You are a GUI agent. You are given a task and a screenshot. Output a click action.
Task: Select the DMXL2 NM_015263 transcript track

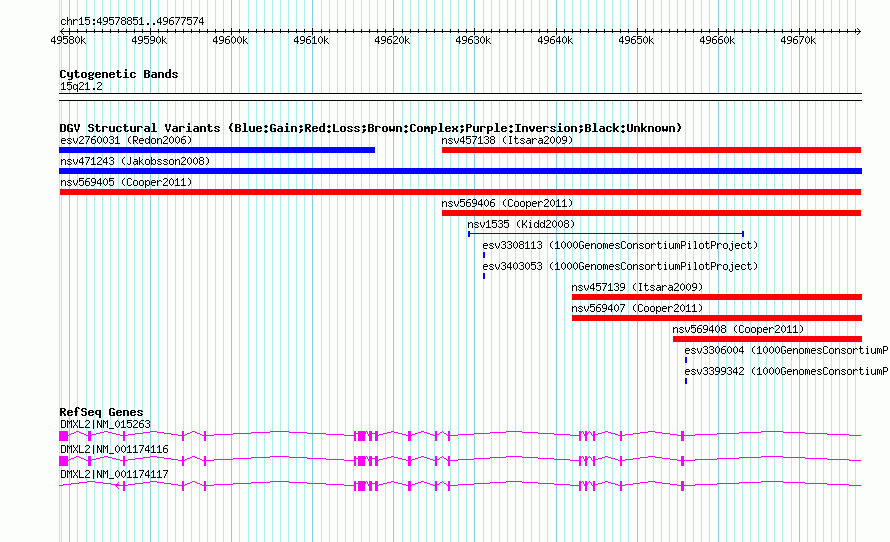click(460, 436)
